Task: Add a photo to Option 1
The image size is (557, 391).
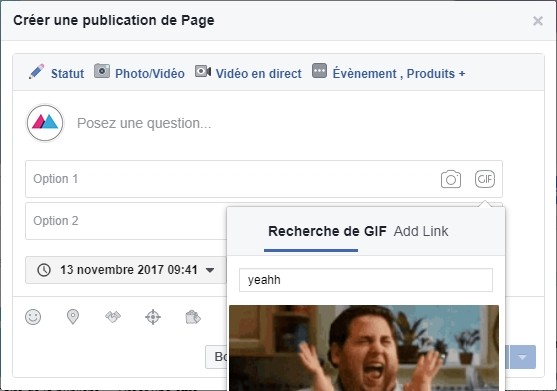Action: [451, 179]
